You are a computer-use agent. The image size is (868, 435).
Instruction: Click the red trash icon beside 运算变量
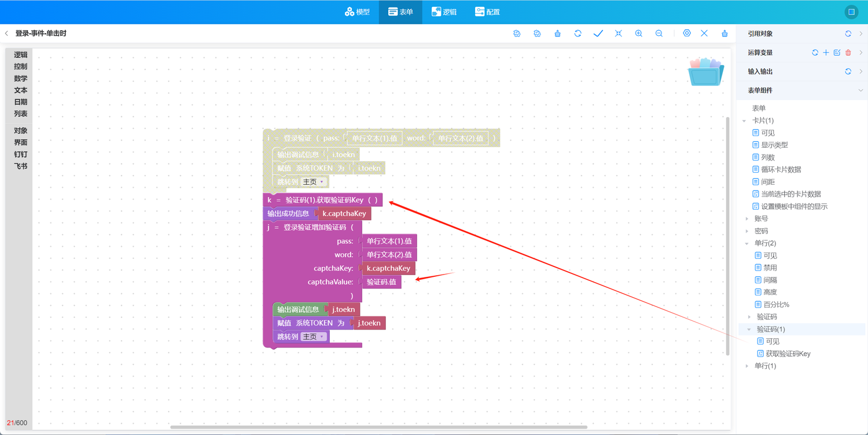pos(848,53)
